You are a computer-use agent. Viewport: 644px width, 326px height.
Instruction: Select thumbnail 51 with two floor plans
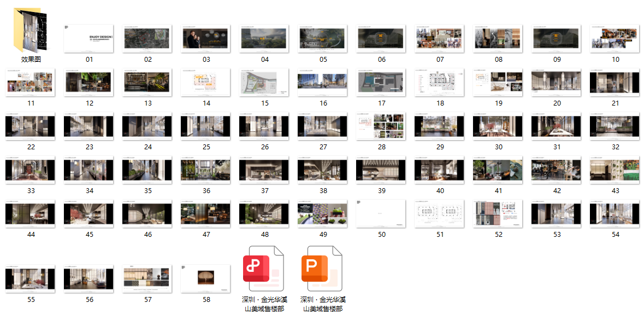click(x=440, y=213)
